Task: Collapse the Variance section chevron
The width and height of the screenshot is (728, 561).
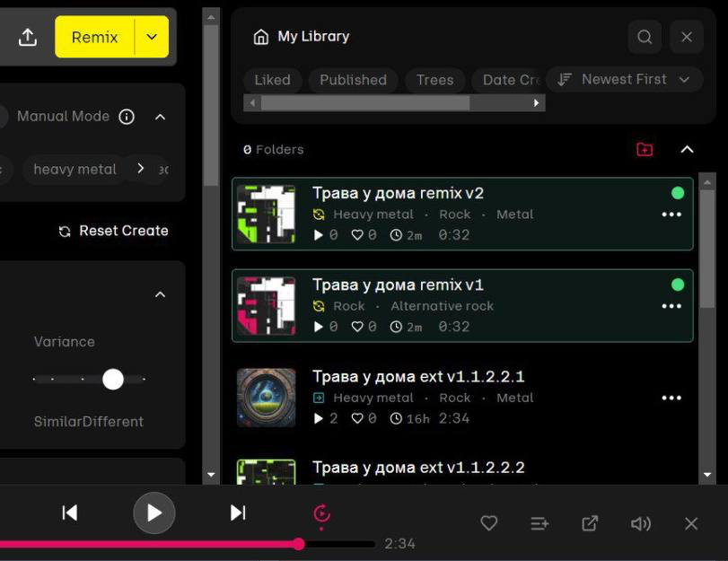Action: 160,295
